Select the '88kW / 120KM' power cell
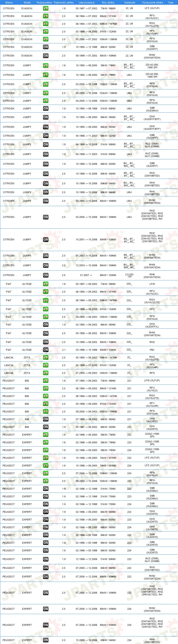This screenshot has width=178, height=644. point(108,275)
